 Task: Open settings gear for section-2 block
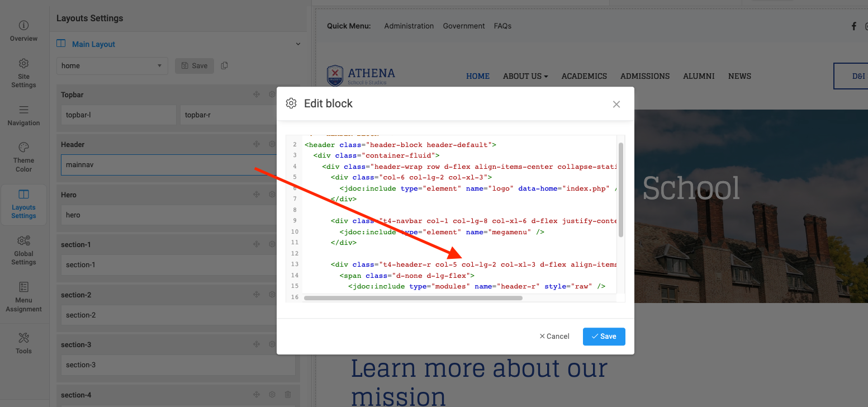point(272,295)
